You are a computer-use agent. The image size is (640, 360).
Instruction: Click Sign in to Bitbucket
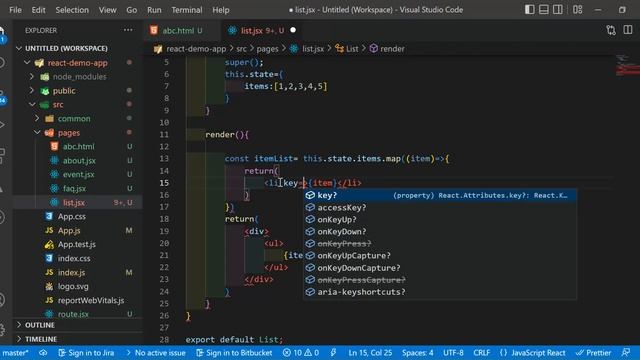pyautogui.click(x=234, y=353)
